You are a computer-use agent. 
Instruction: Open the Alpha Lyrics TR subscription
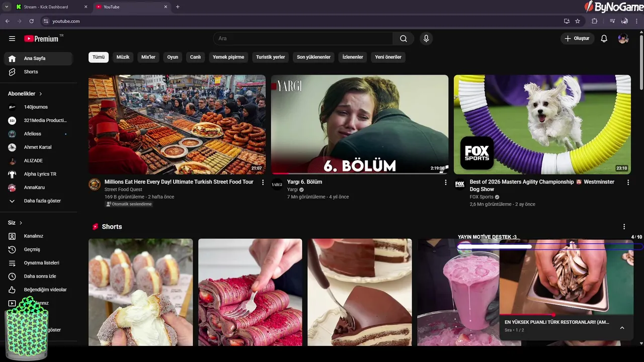coord(38,174)
